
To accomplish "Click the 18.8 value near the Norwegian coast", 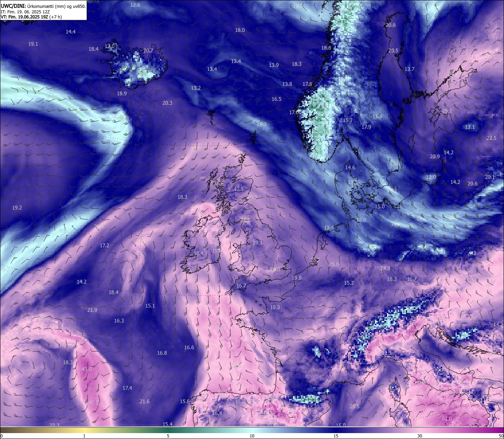I will (x=326, y=48).
